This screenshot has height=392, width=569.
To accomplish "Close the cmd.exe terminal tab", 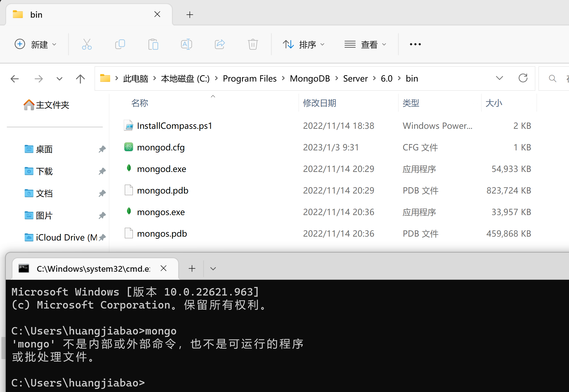I will 164,268.
